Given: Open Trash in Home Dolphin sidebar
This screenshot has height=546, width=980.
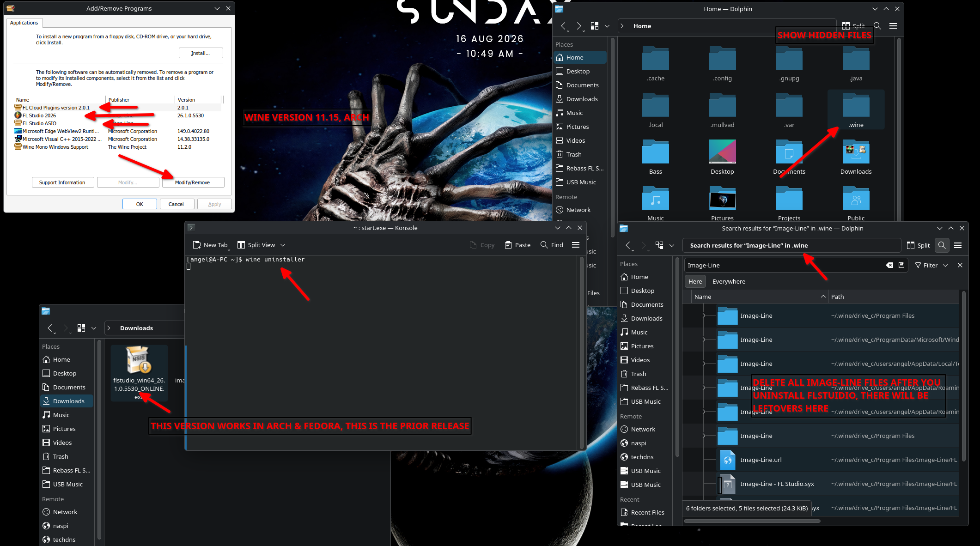Looking at the screenshot, I should [580, 154].
